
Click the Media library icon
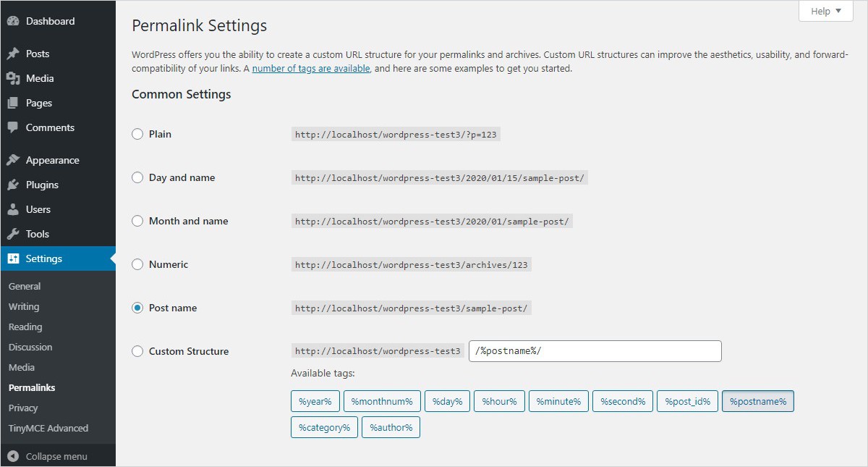[x=13, y=78]
